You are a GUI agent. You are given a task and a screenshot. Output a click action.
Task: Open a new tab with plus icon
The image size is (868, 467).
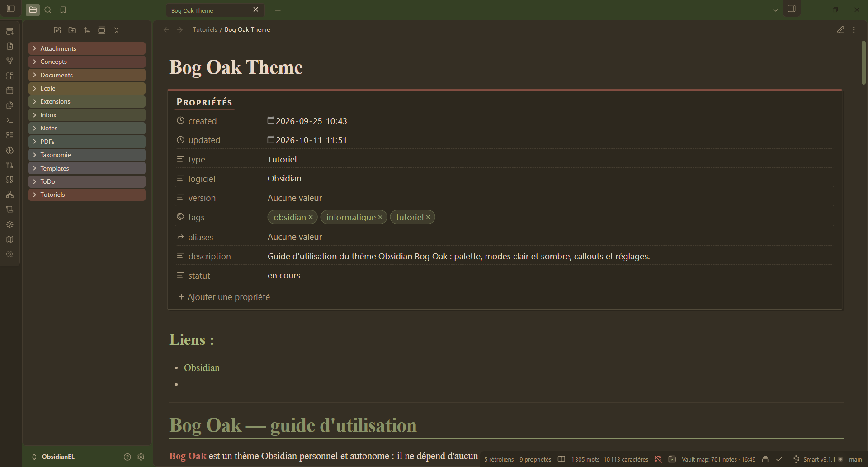point(278,10)
